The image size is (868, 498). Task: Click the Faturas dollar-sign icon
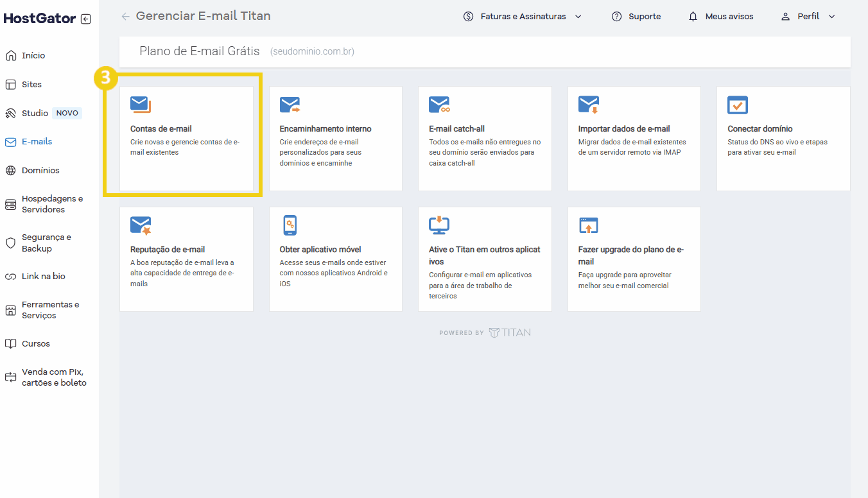pos(469,17)
